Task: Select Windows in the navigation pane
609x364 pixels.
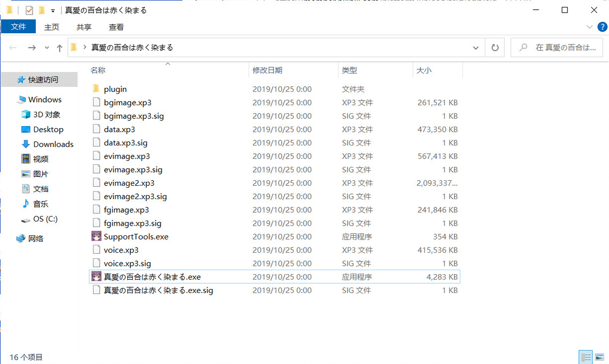Action: [39, 100]
